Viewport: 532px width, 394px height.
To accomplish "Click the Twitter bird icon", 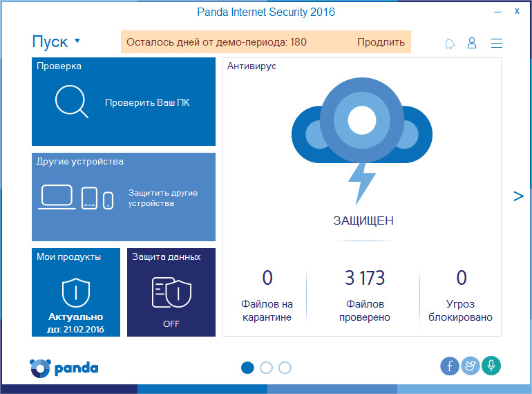I will pyautogui.click(x=471, y=366).
